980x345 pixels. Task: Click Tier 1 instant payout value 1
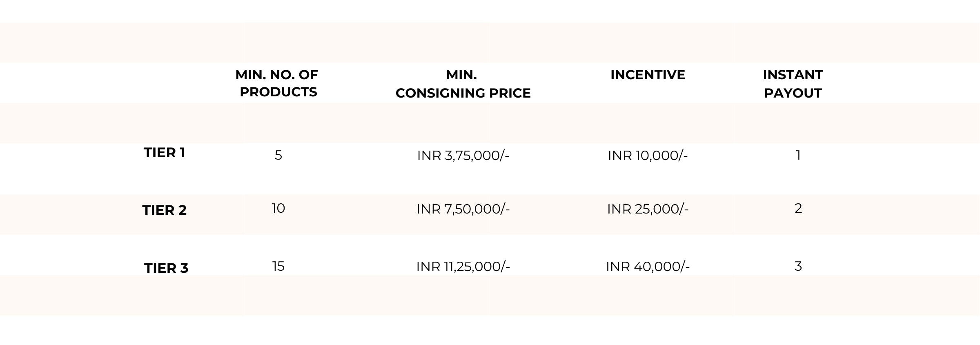(798, 155)
